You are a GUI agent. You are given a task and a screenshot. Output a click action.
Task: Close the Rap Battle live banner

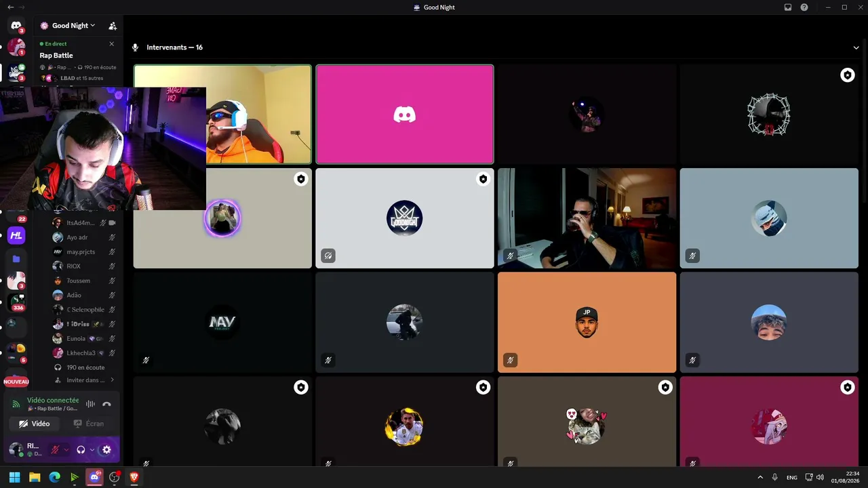pos(112,43)
